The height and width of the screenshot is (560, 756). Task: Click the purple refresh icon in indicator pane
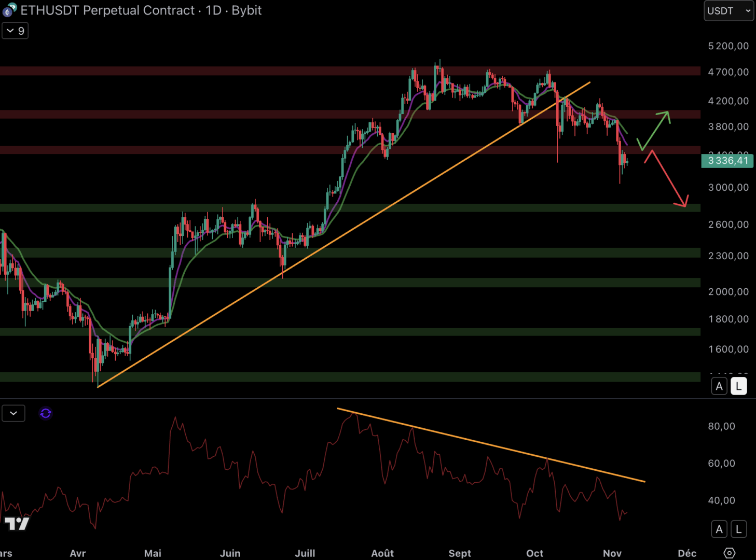[x=46, y=413]
